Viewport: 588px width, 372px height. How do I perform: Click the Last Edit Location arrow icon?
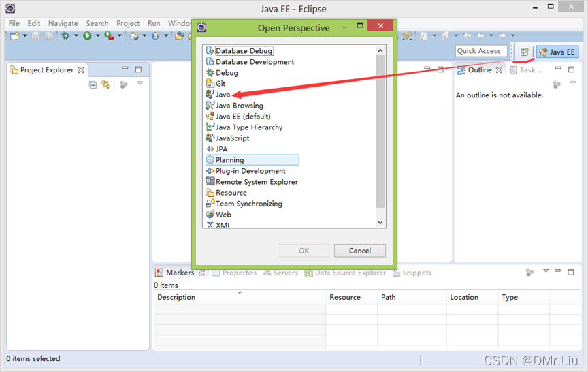[x=467, y=35]
